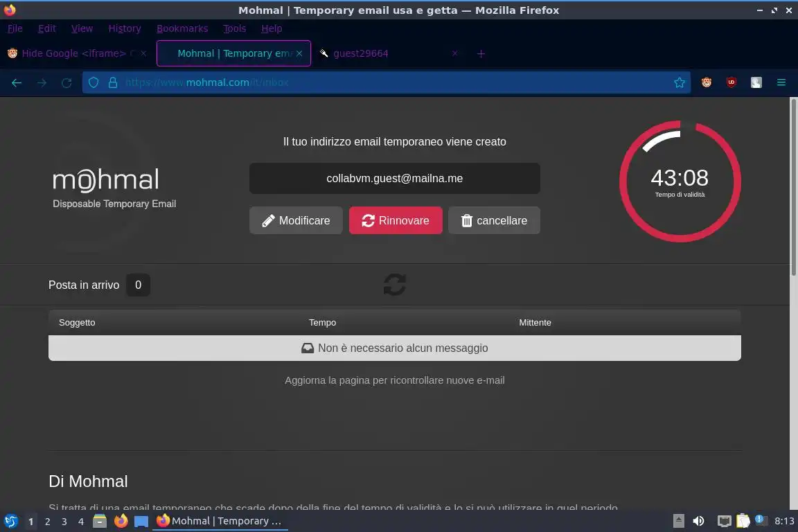Open the File menu

[x=15, y=28]
